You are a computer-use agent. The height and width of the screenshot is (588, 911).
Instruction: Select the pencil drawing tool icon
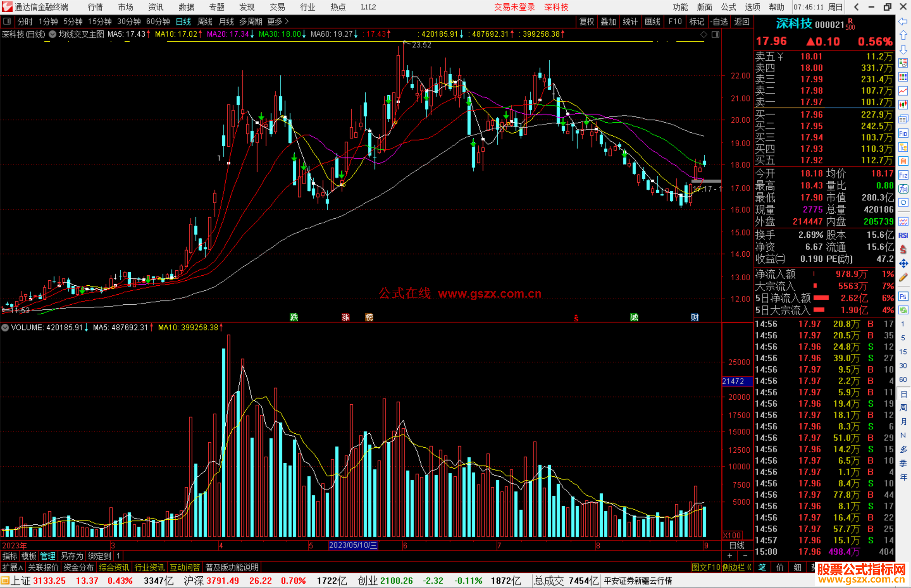(903, 278)
